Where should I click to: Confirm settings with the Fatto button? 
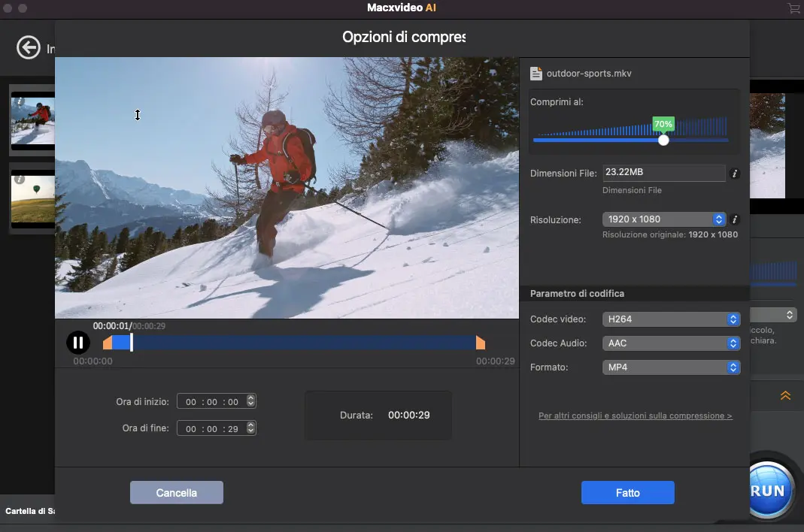627,492
